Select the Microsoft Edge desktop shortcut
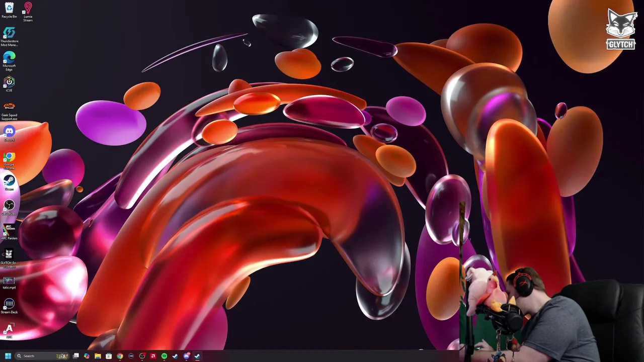 (9, 61)
